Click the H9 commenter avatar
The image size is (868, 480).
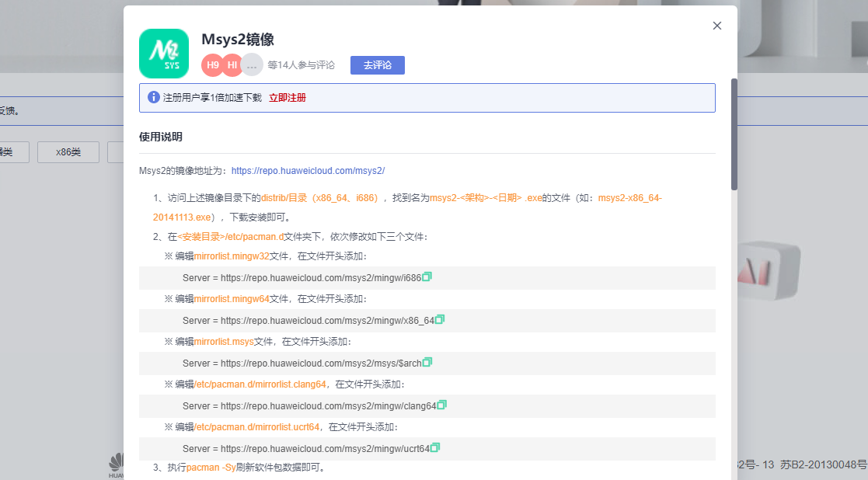pyautogui.click(x=212, y=65)
